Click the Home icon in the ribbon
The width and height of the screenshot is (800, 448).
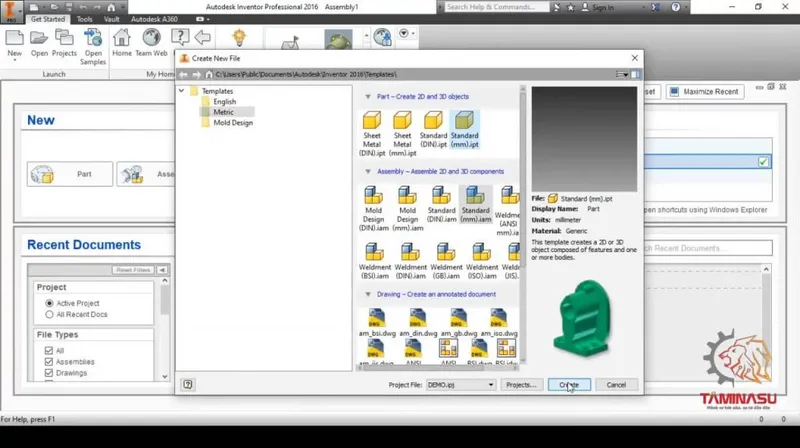pos(121,43)
